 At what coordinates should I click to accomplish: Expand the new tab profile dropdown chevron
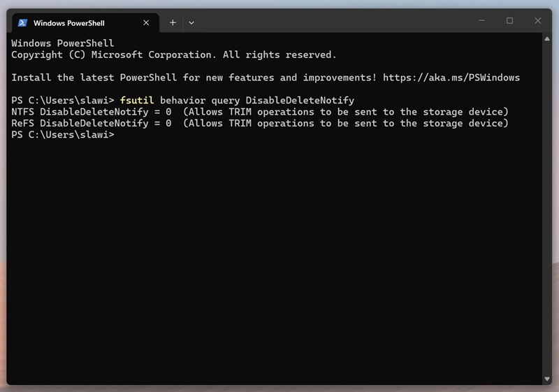pos(191,22)
